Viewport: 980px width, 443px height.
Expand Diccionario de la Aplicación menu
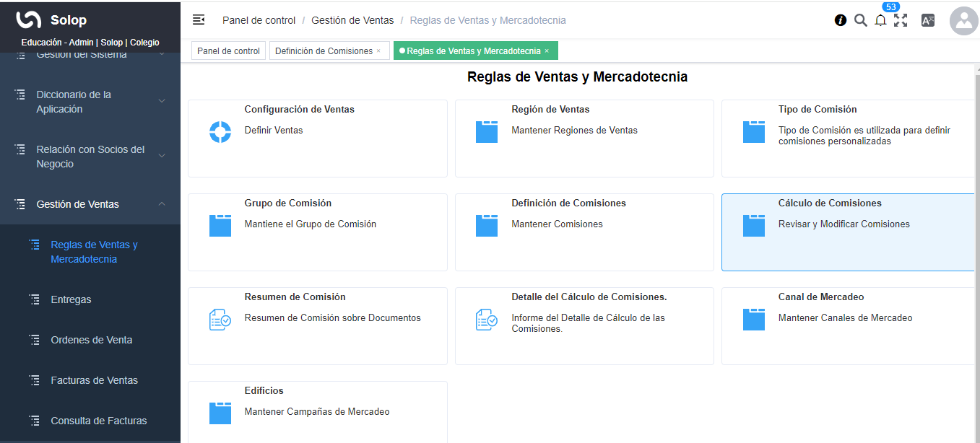point(162,101)
